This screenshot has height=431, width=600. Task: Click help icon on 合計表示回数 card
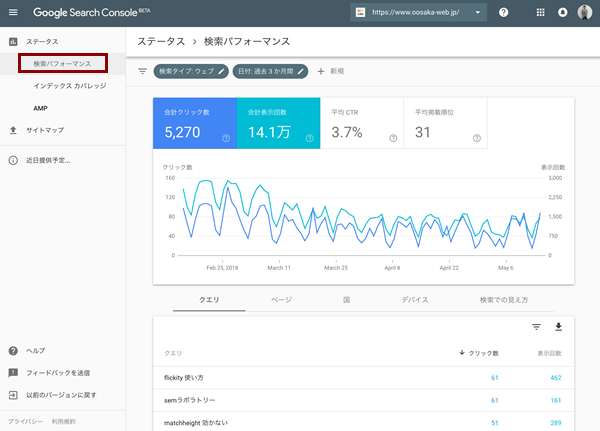tap(310, 138)
